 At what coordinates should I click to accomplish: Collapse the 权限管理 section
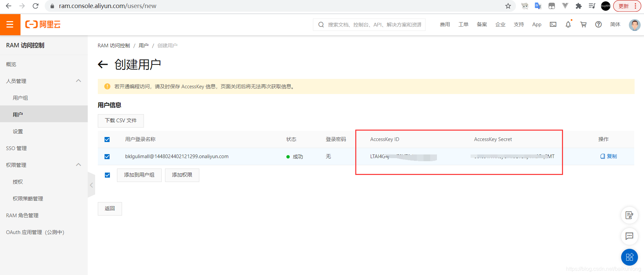(78, 165)
